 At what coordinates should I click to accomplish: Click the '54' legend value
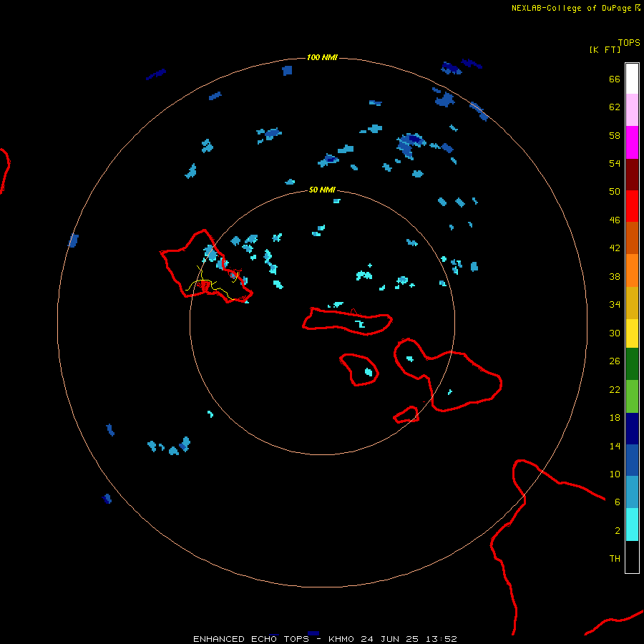pos(615,163)
